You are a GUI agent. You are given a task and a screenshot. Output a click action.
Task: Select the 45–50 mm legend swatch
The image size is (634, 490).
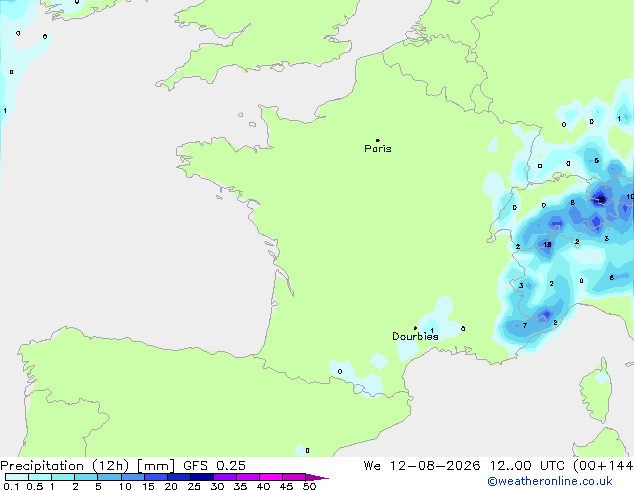click(x=294, y=477)
